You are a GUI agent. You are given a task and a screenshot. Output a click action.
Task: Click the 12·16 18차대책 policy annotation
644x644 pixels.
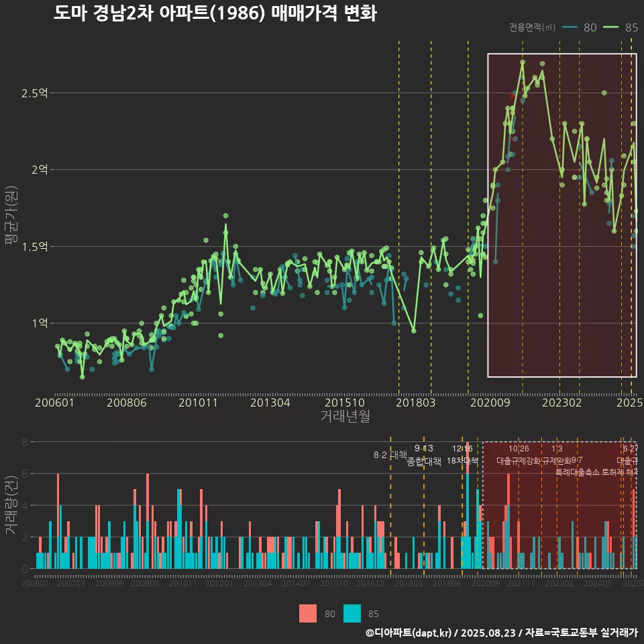tap(462, 455)
